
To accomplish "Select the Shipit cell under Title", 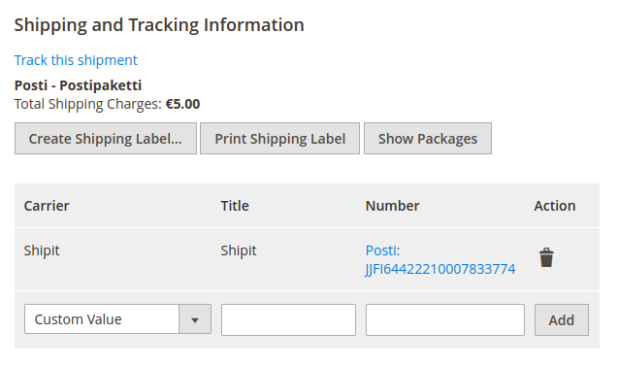I will click(x=238, y=251).
